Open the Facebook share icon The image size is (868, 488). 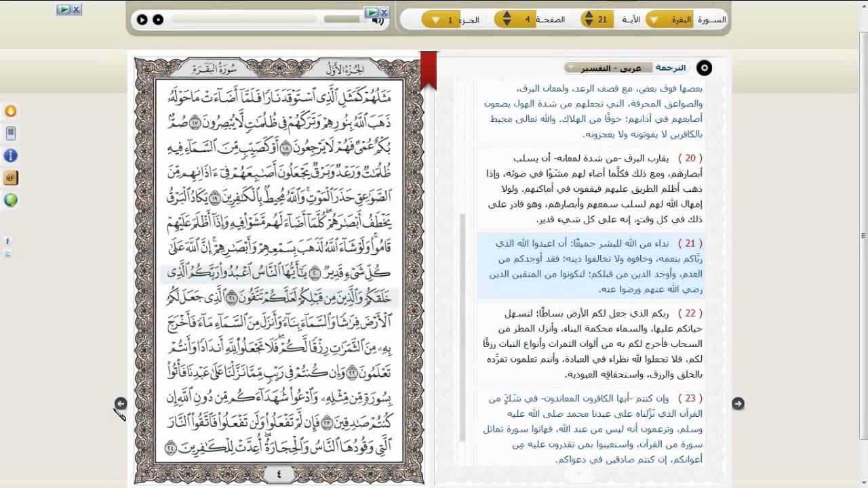click(7, 241)
